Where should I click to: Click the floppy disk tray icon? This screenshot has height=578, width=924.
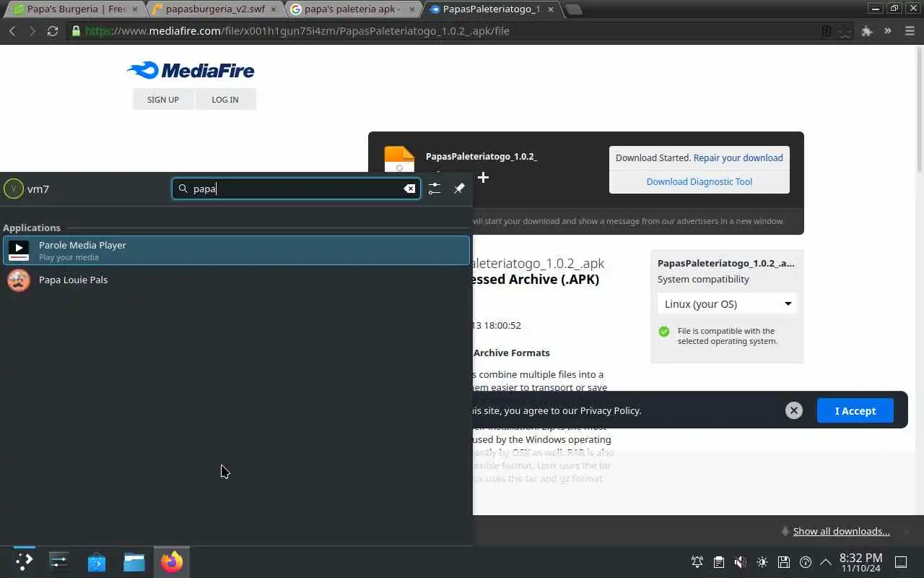pyautogui.click(x=784, y=562)
